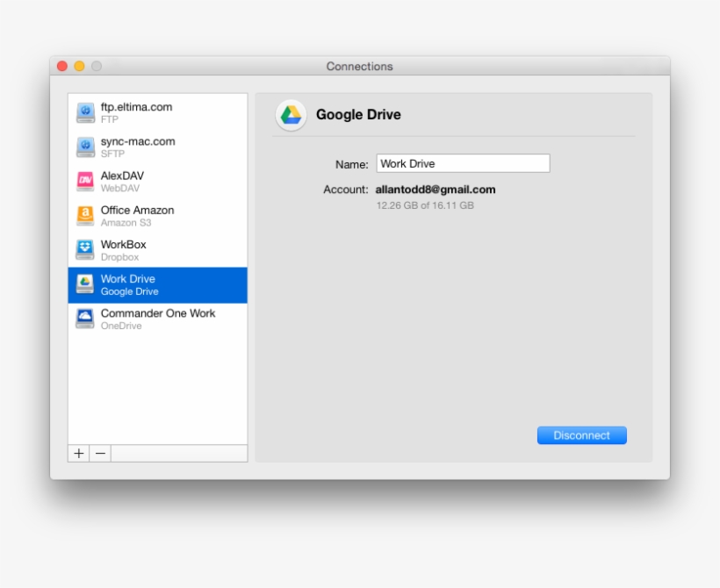Click the yellow minimize button on the Connections window
The image size is (720, 588).
tap(82, 66)
